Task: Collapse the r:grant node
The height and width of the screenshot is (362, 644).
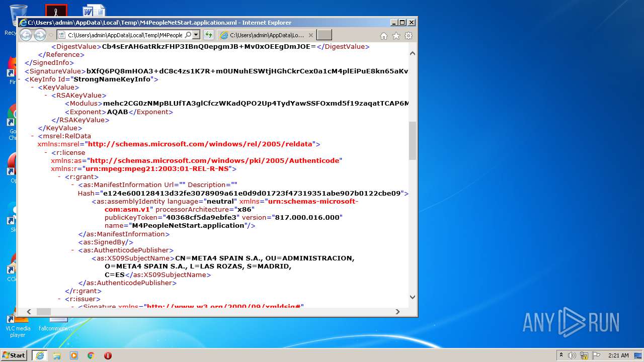Action: (x=59, y=177)
